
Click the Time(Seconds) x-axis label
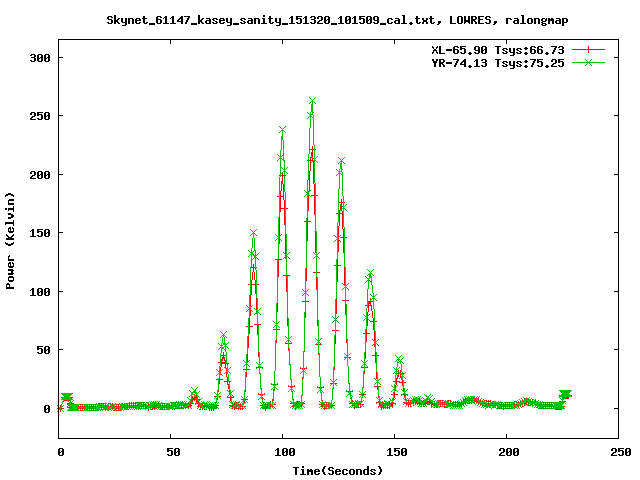coord(337,469)
